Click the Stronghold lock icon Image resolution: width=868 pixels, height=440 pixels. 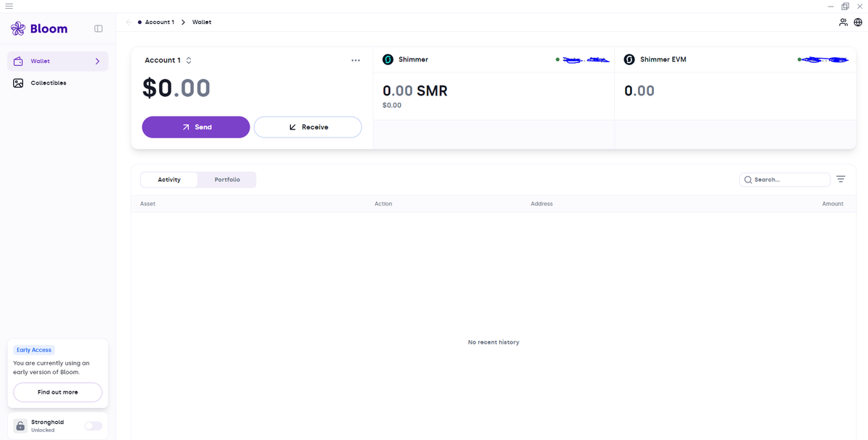pyautogui.click(x=20, y=426)
